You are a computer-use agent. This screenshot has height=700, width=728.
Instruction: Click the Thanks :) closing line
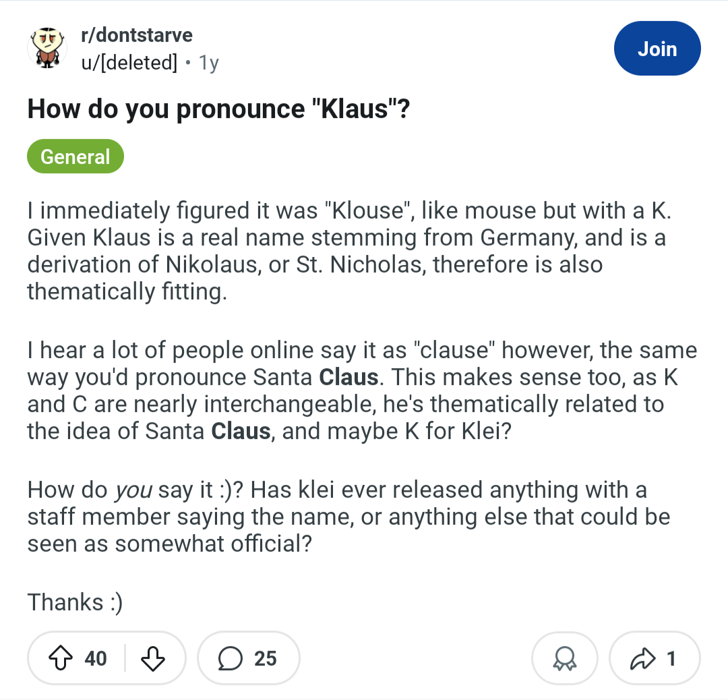tap(75, 602)
